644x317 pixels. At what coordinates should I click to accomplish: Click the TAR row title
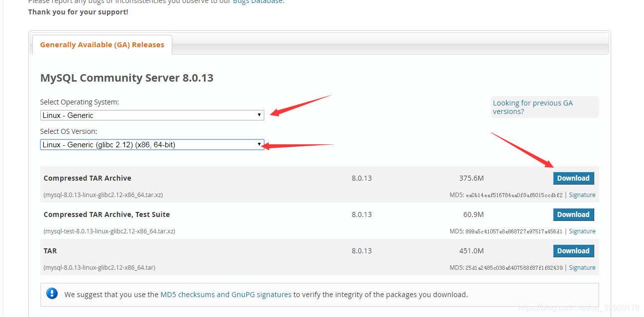click(50, 251)
